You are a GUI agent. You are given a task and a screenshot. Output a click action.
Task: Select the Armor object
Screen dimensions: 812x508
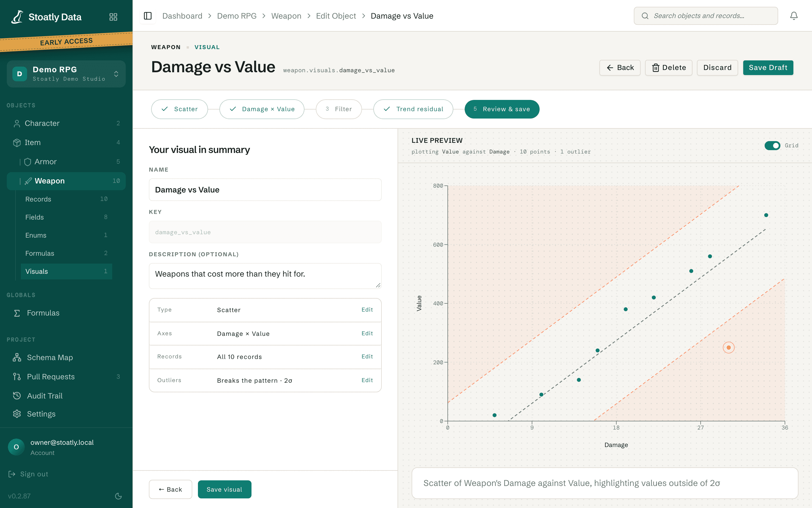pyautogui.click(x=66, y=162)
